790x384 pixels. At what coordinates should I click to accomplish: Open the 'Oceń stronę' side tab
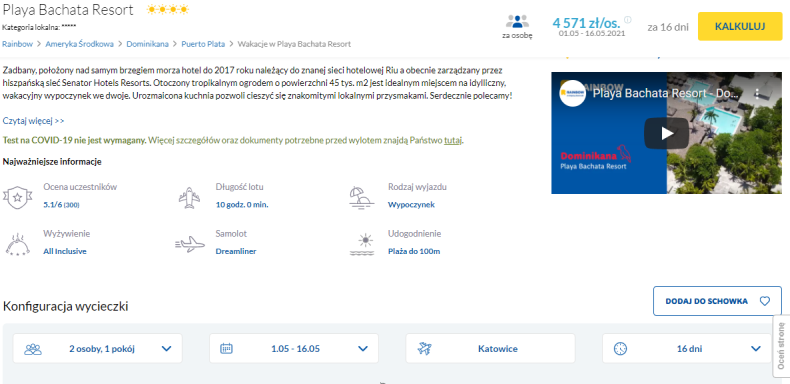click(x=781, y=346)
